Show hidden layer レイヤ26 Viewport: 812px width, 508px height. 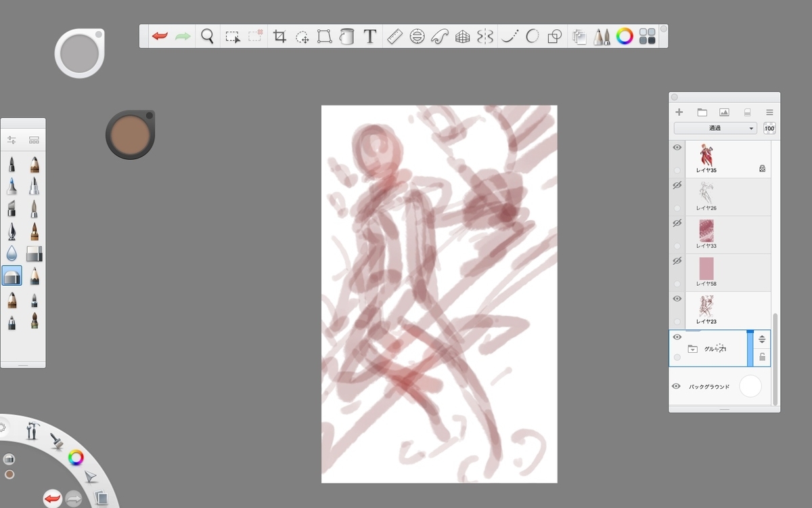[677, 185]
